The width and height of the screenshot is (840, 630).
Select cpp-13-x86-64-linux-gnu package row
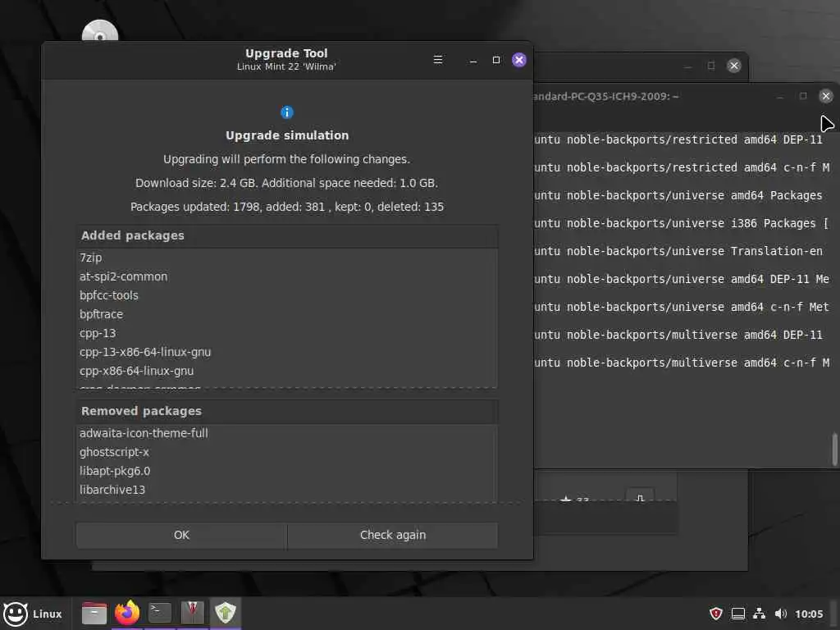click(x=287, y=352)
